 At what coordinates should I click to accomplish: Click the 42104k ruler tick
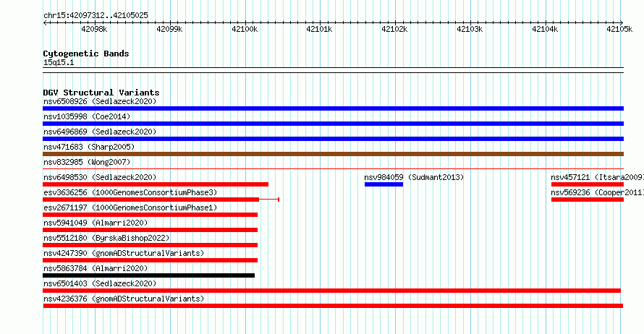tap(545, 29)
